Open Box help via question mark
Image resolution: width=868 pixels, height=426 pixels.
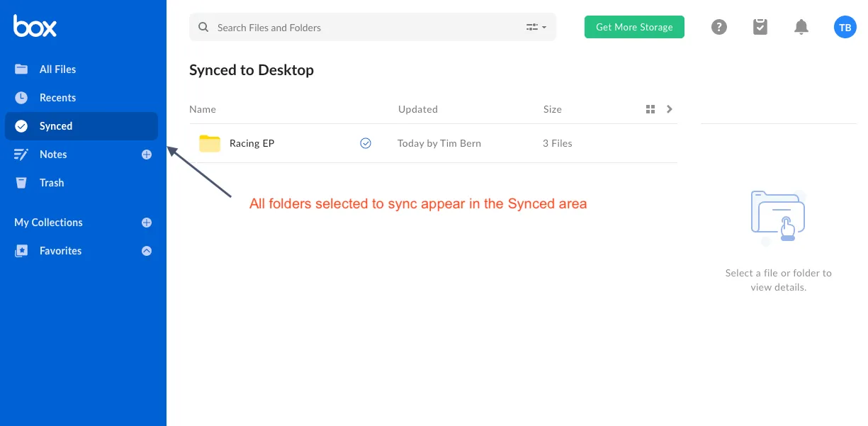[719, 26]
